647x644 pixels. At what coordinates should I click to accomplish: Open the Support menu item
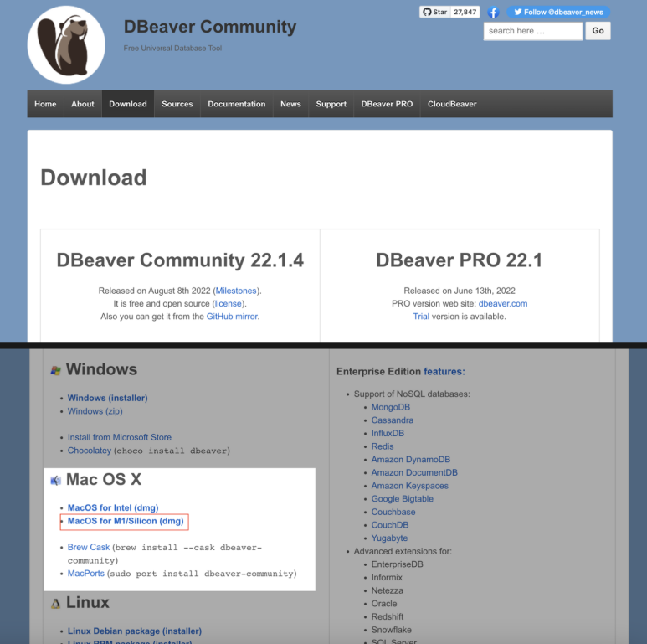331,104
